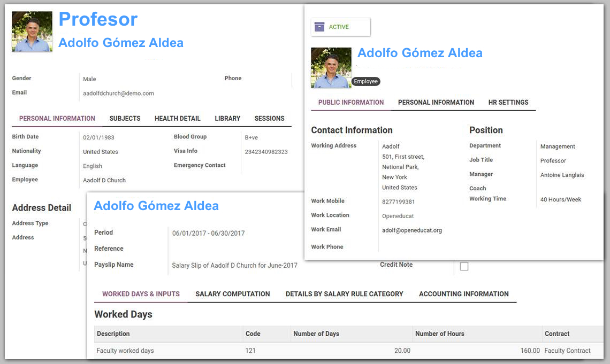The height and width of the screenshot is (364, 610).
Task: Toggle the Active status button
Action: 340,27
